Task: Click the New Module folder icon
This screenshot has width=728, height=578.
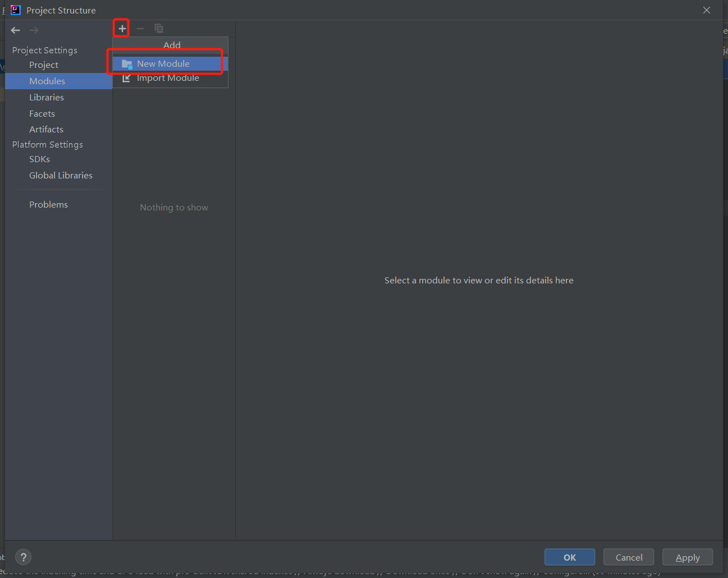Action: tap(127, 64)
